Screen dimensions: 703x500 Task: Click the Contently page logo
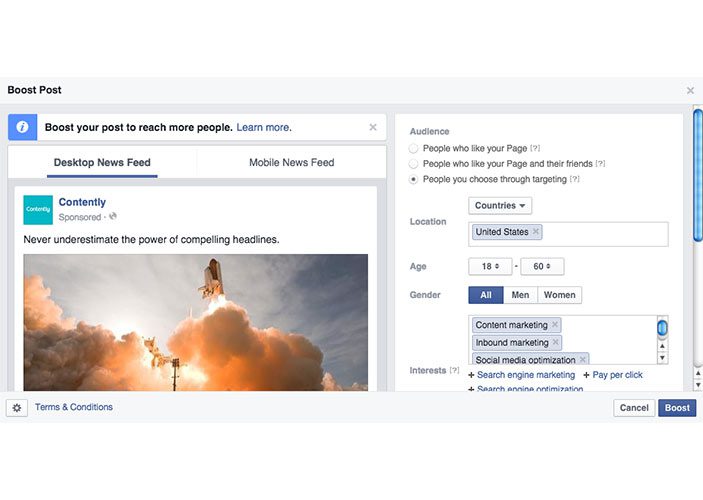(x=38, y=210)
